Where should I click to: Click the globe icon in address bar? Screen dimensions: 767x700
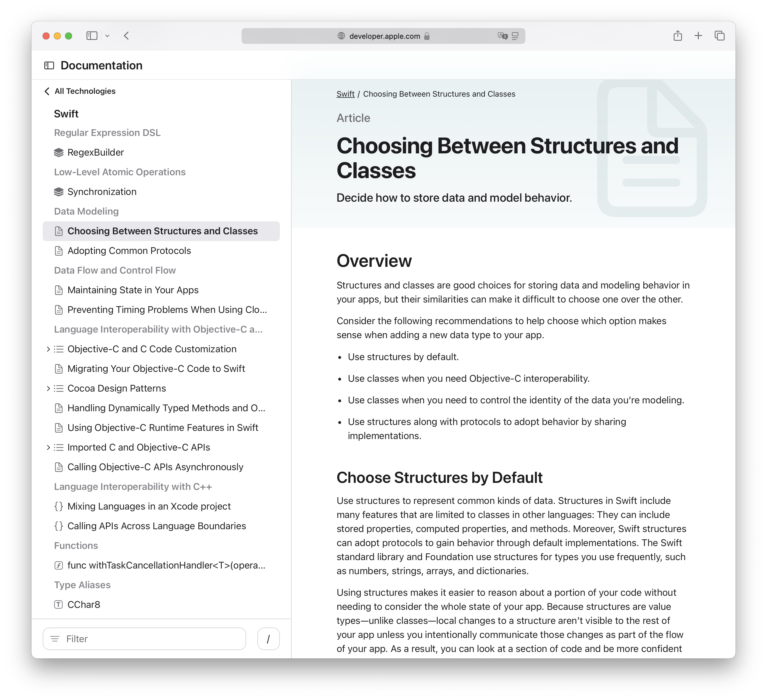[x=341, y=36]
